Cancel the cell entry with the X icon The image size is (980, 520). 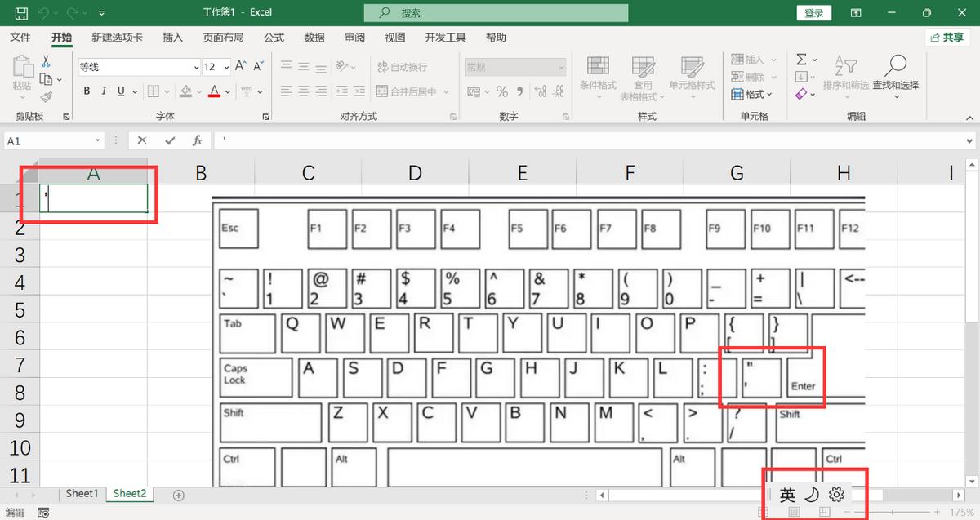pos(142,140)
